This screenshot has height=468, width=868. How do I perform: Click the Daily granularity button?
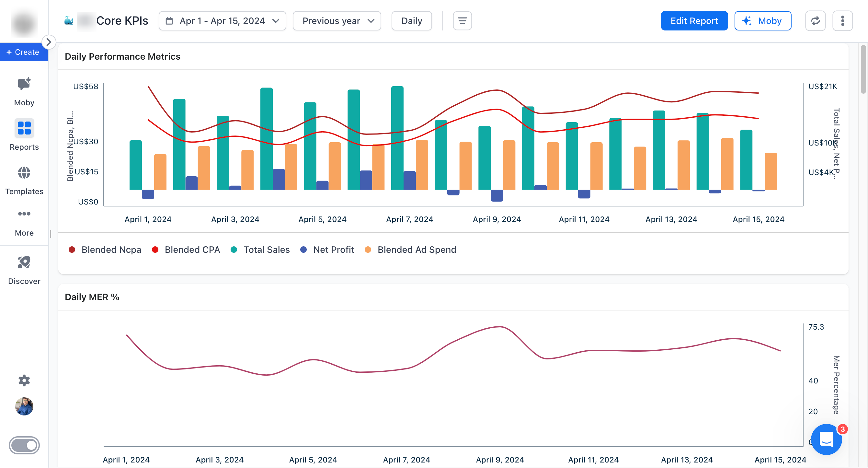(411, 21)
